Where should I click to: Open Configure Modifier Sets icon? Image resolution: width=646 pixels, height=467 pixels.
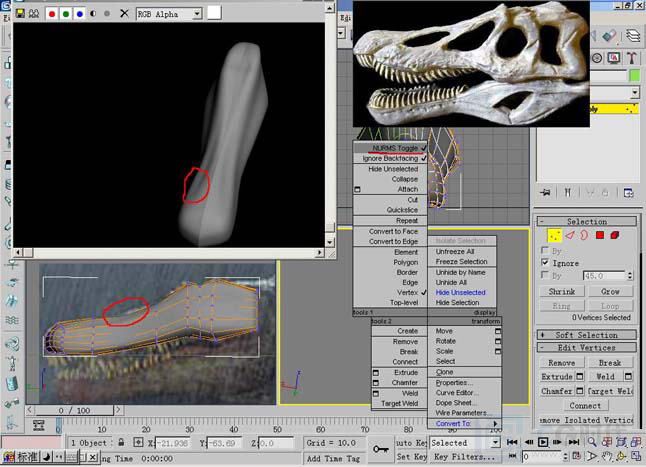tap(628, 192)
